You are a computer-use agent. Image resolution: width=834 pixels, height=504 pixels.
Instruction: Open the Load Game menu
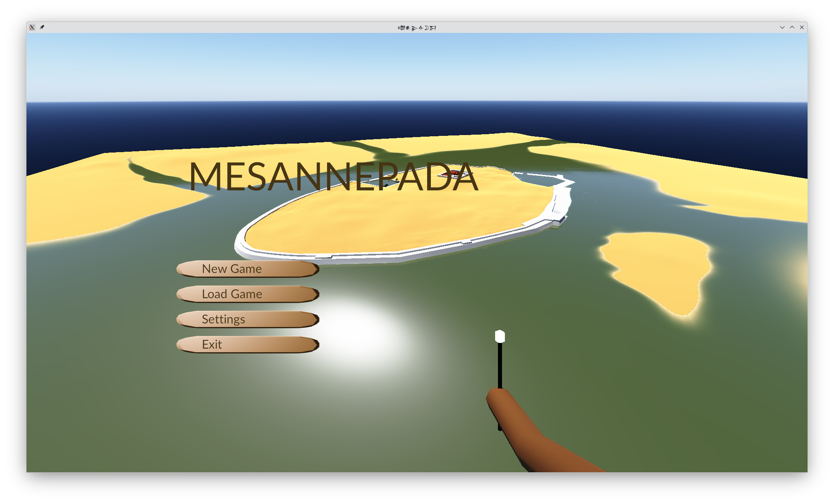click(x=247, y=294)
